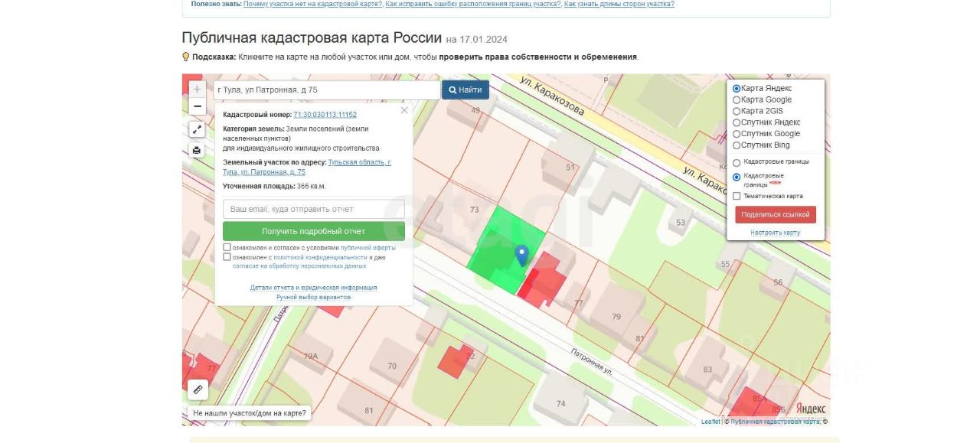The image size is (980, 443).
Task: Click the Найти search button
Action: pos(465,90)
